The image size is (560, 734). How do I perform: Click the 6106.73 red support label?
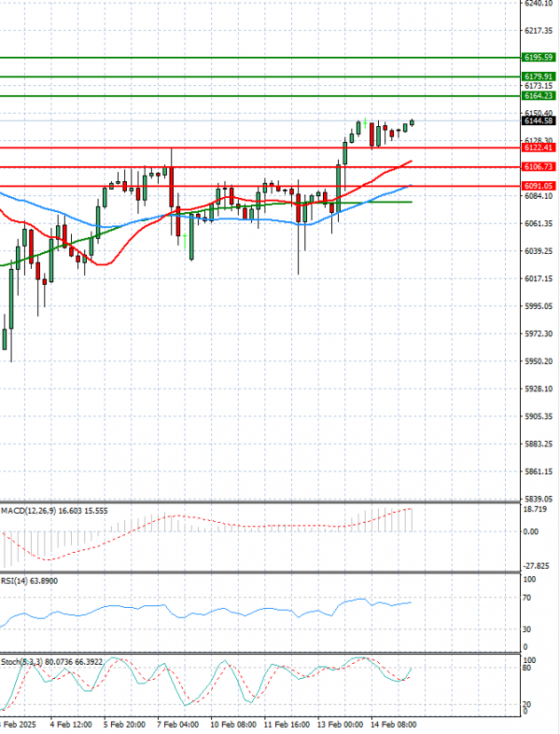539,167
